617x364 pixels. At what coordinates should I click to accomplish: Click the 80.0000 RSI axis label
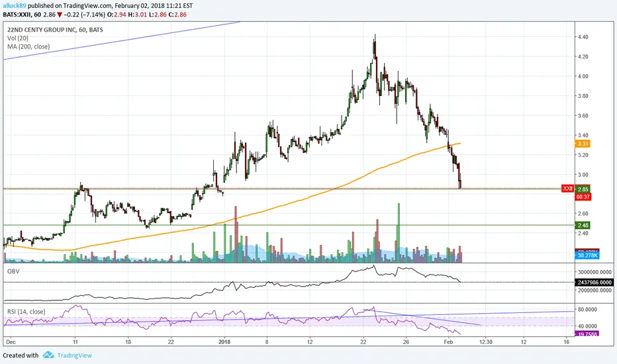click(587, 309)
